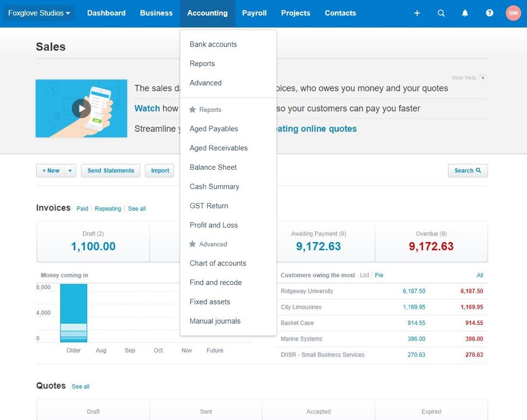Click star icon beside Advanced heading
The image size is (527, 420).
(x=192, y=244)
